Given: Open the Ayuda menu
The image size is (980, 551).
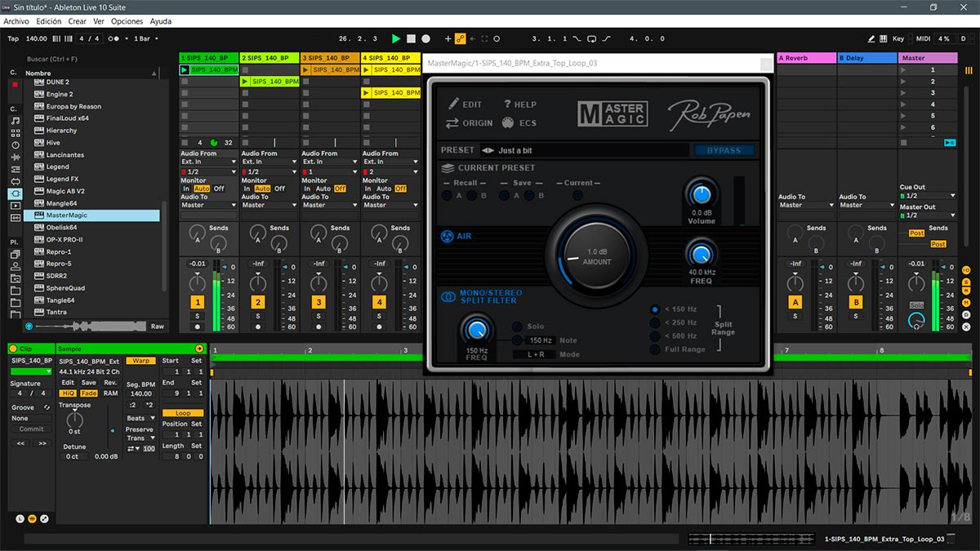Looking at the screenshot, I should [161, 21].
